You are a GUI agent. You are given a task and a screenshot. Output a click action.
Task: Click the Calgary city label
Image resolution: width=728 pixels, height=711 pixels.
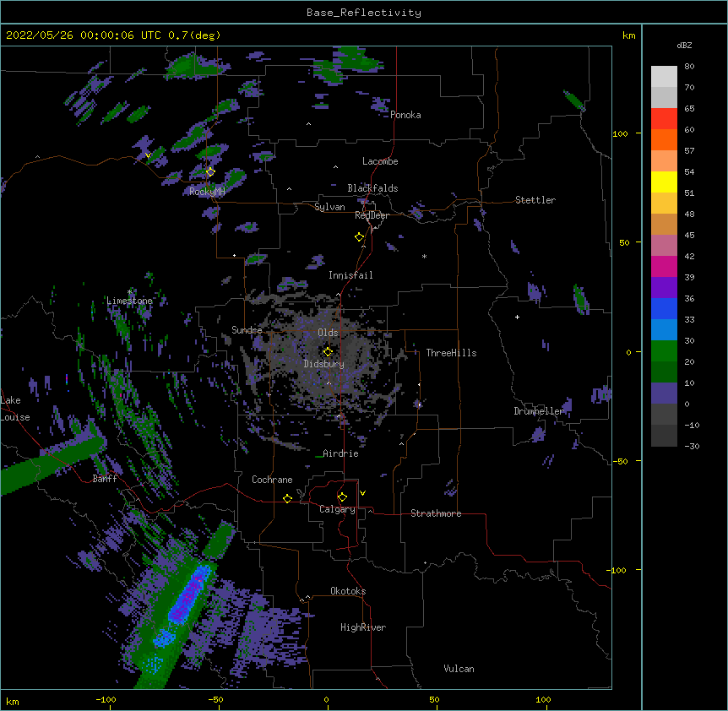coord(337,509)
